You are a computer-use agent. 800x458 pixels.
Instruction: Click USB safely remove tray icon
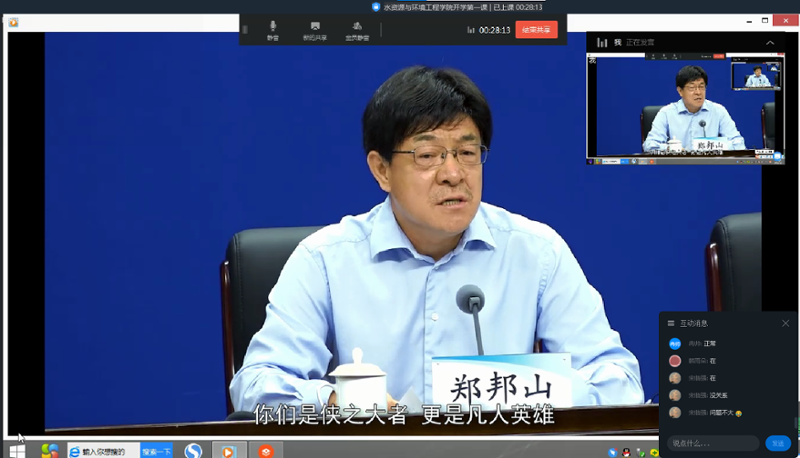(x=640, y=452)
